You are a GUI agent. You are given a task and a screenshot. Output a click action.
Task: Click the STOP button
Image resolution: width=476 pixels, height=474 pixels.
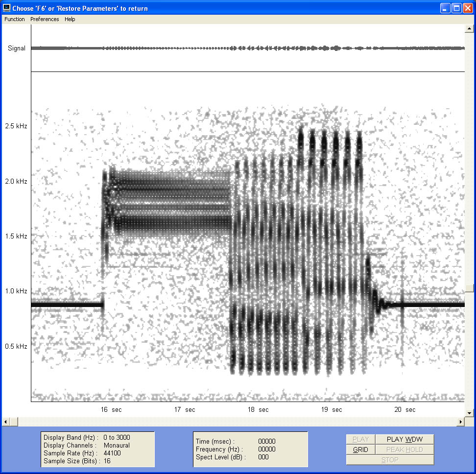point(390,460)
